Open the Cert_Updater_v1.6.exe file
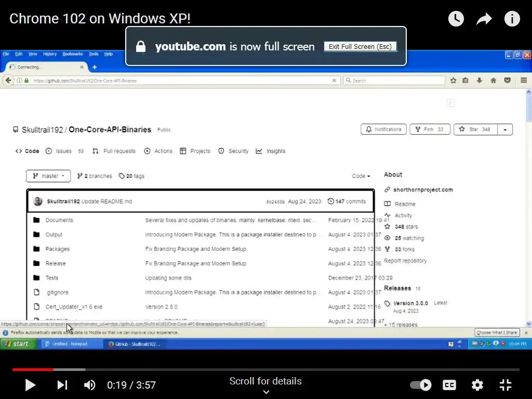 point(74,307)
